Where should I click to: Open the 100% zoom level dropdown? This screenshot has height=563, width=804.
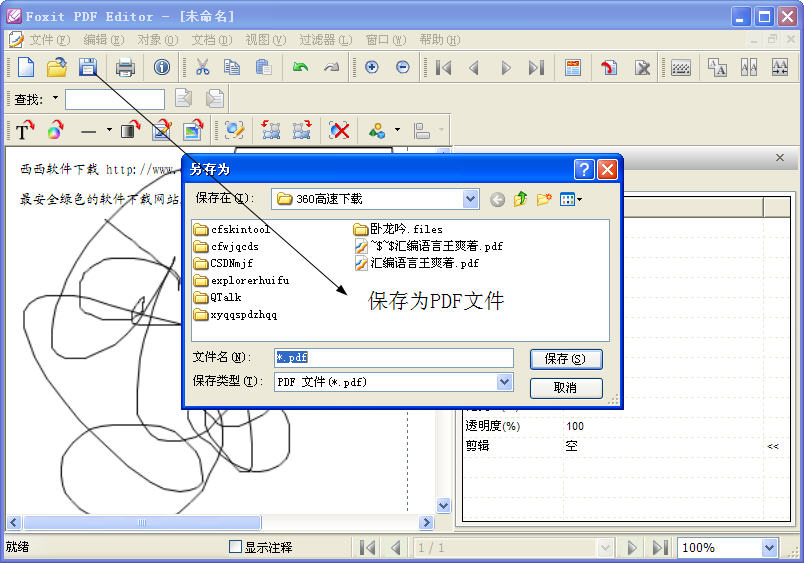click(x=769, y=548)
